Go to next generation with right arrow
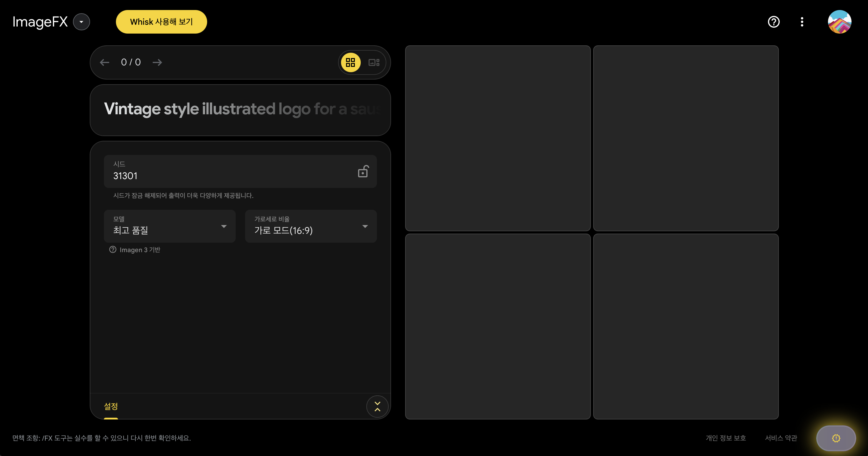868x456 pixels. click(157, 62)
